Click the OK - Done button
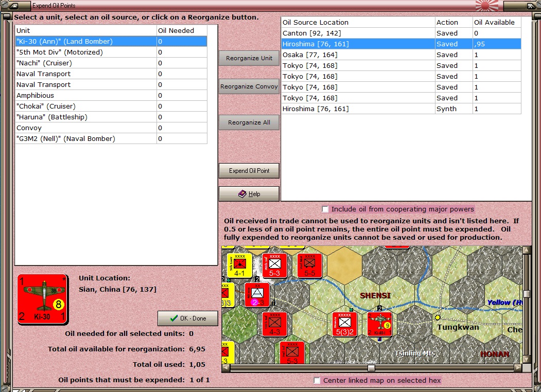 coord(188,318)
